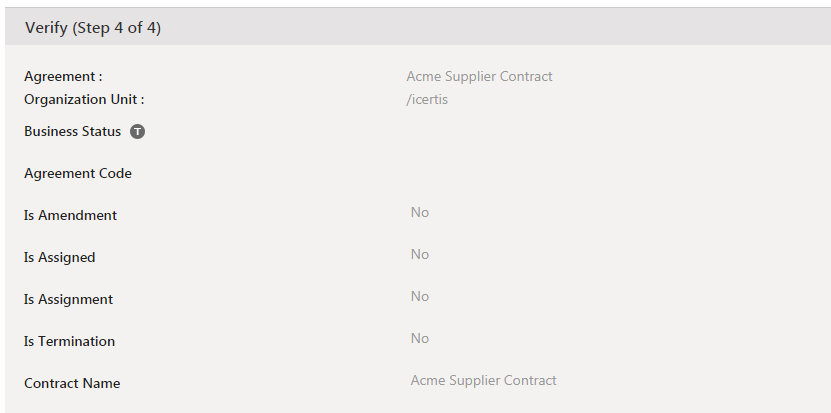Select the No value for Is Assigned
831x413 pixels.
(x=419, y=254)
